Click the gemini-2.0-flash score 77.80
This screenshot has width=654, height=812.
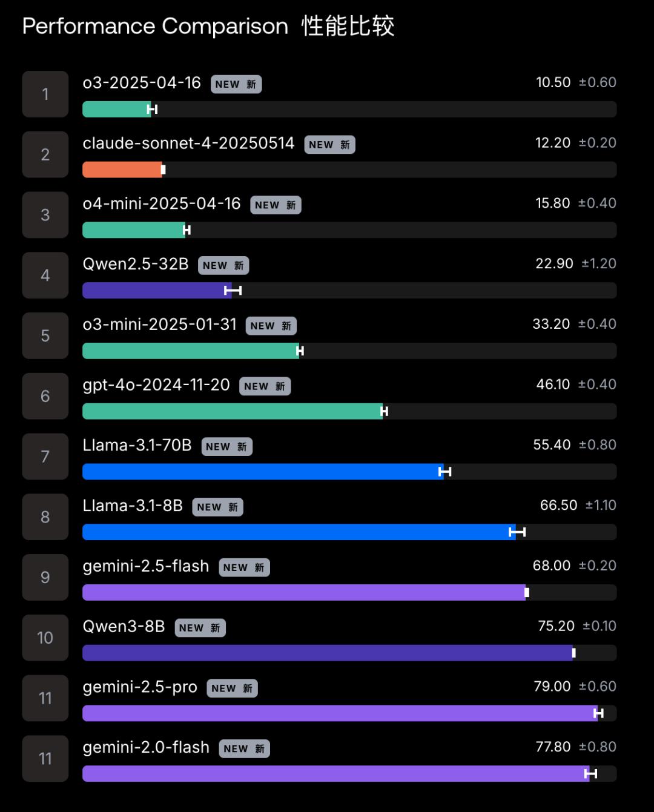(x=553, y=747)
